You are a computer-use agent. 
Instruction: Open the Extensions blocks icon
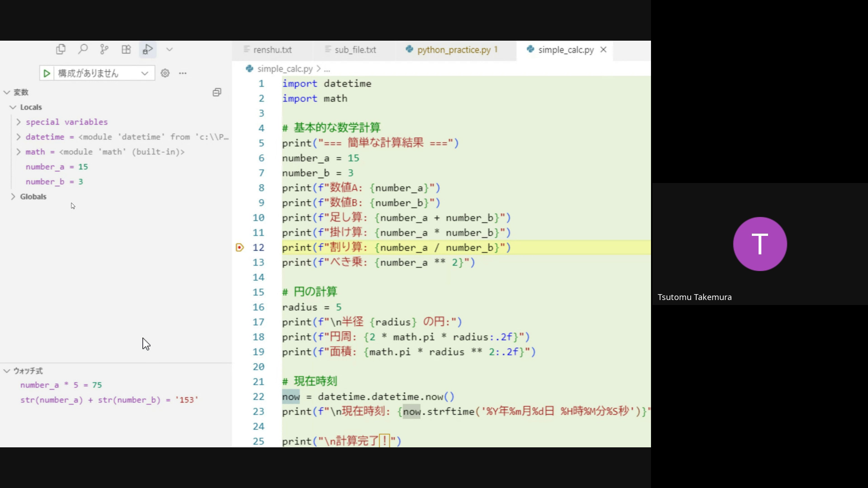[x=126, y=49]
